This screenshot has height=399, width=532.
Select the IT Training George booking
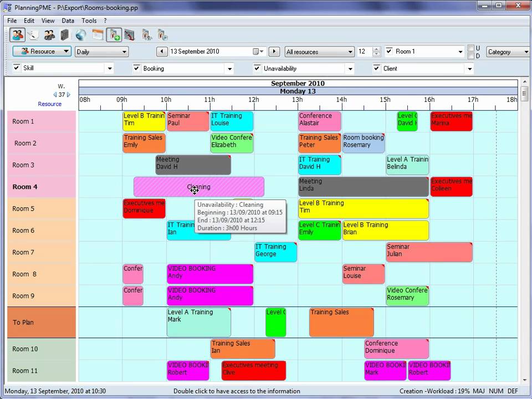pyautogui.click(x=275, y=252)
